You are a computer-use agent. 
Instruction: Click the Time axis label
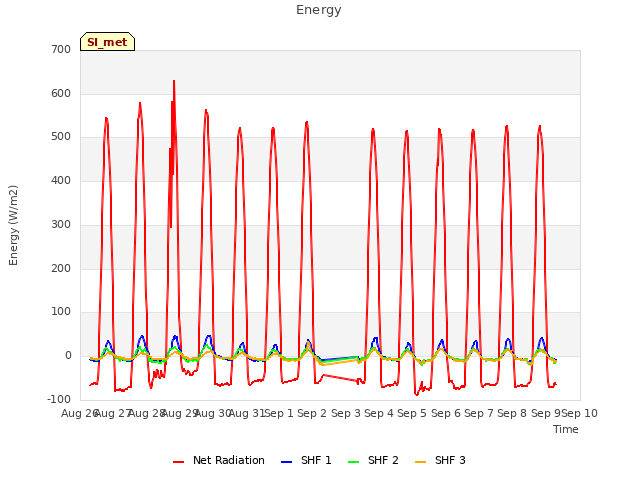[x=566, y=429]
